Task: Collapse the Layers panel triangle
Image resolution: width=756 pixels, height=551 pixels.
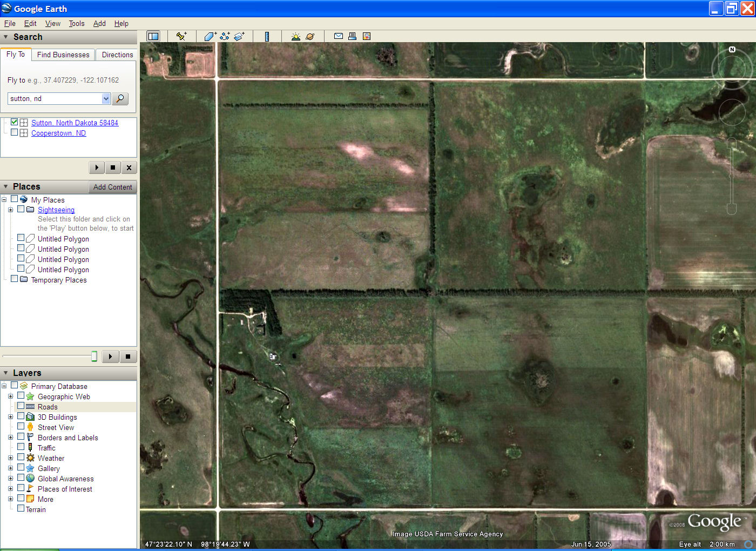Action: [6, 373]
